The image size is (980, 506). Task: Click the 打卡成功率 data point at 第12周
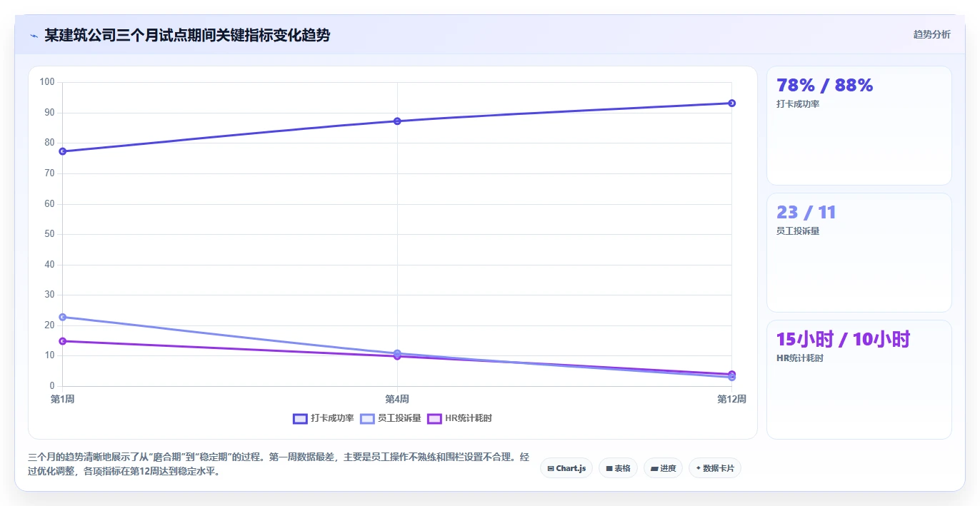tap(731, 103)
